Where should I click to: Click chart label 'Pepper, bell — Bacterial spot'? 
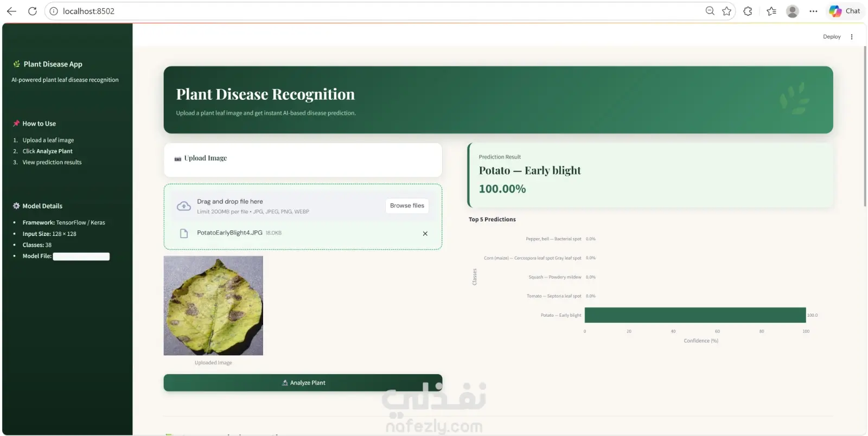(553, 239)
